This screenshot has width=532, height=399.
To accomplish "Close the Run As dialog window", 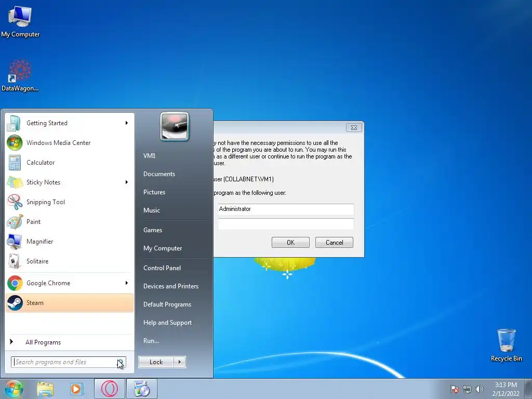I will click(354, 128).
